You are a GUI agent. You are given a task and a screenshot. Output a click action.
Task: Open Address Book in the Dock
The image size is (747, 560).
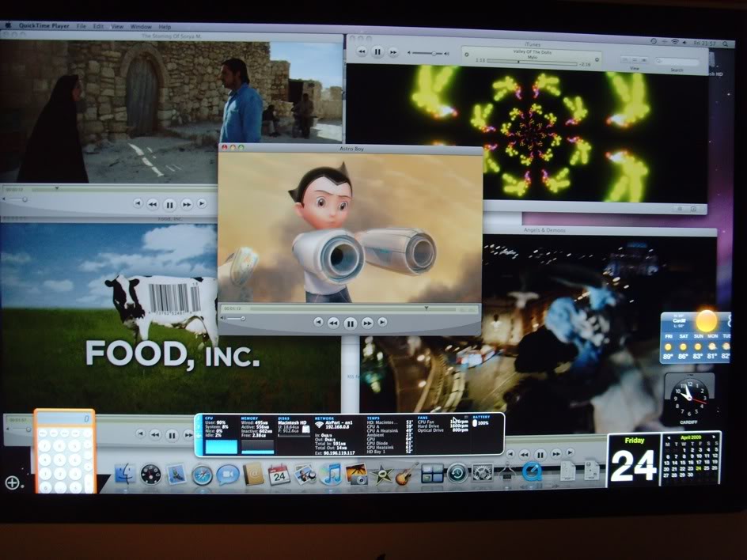click(253, 475)
